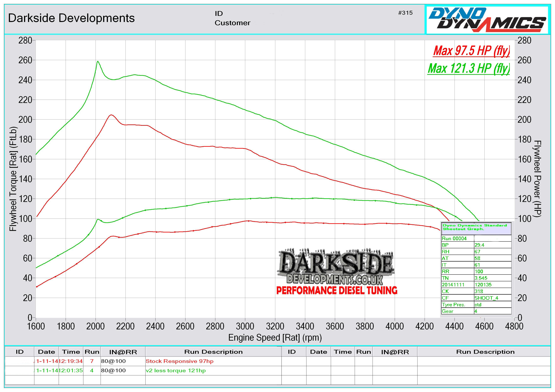Screen dimensions: 555x392
Task: Click the 'Customer' label in the header
Action: [x=232, y=23]
